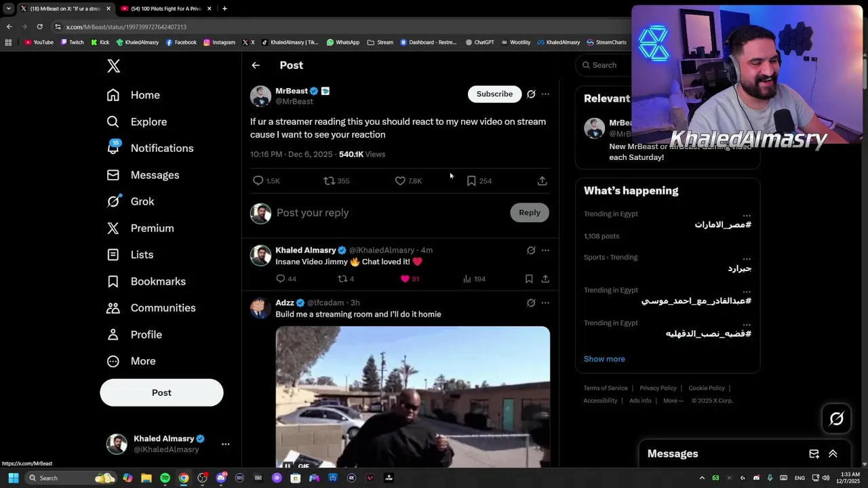868x488 pixels.
Task: Click Grok icon on MrBeast's post
Action: [x=531, y=94]
